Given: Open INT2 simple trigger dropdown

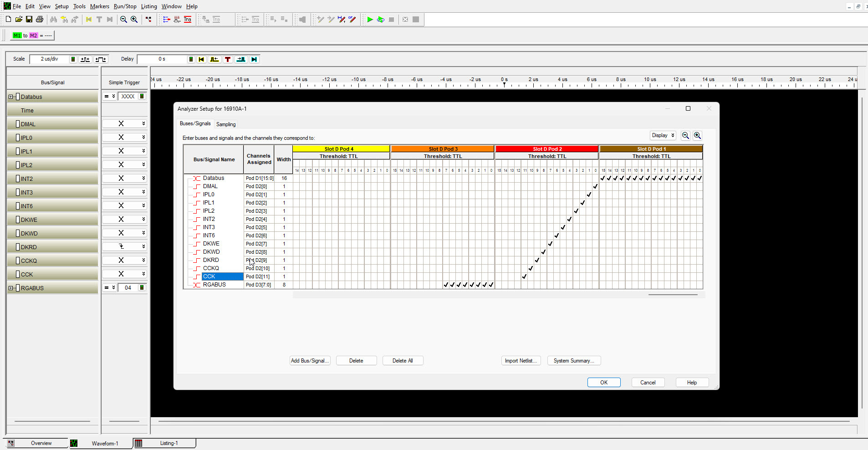Looking at the screenshot, I should [124, 178].
